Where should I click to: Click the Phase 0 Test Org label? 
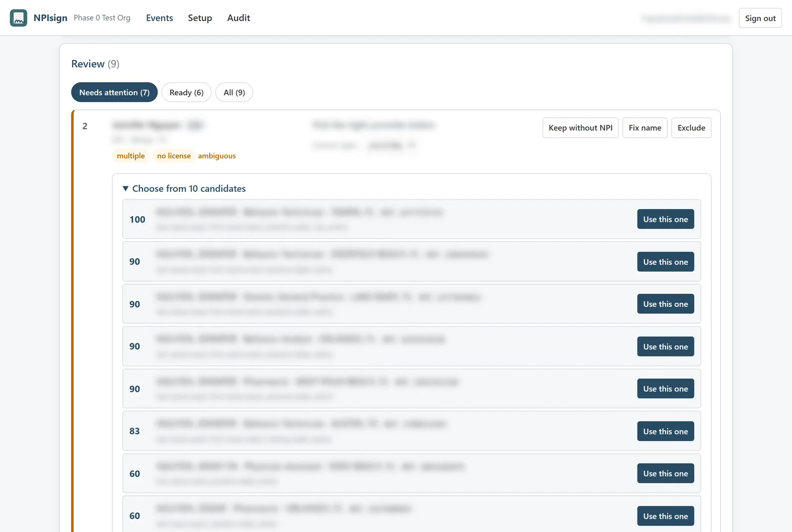point(102,18)
